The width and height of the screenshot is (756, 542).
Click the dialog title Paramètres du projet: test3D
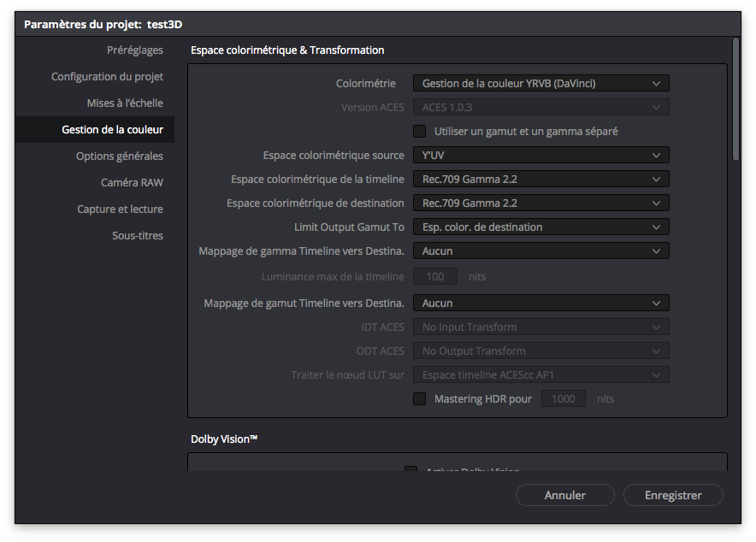pos(103,25)
